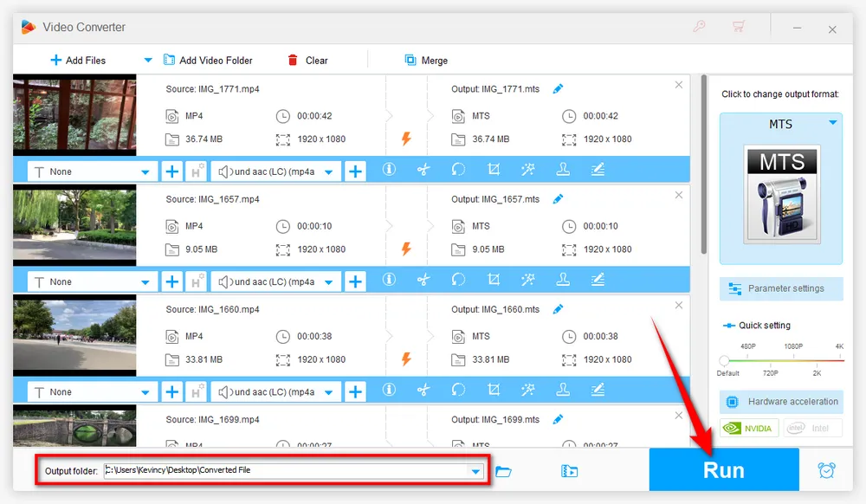Screen dimensions: 866x504
Task: Clear the file list
Action: [x=307, y=60]
